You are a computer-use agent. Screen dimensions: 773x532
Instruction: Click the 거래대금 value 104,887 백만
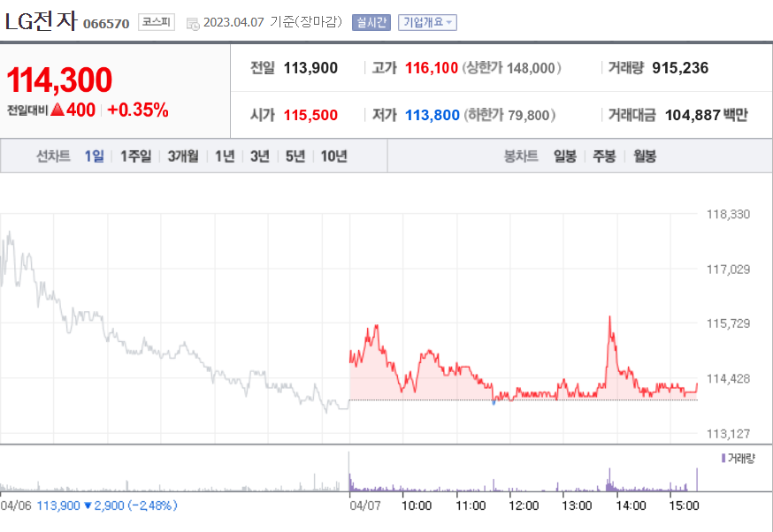707,115
